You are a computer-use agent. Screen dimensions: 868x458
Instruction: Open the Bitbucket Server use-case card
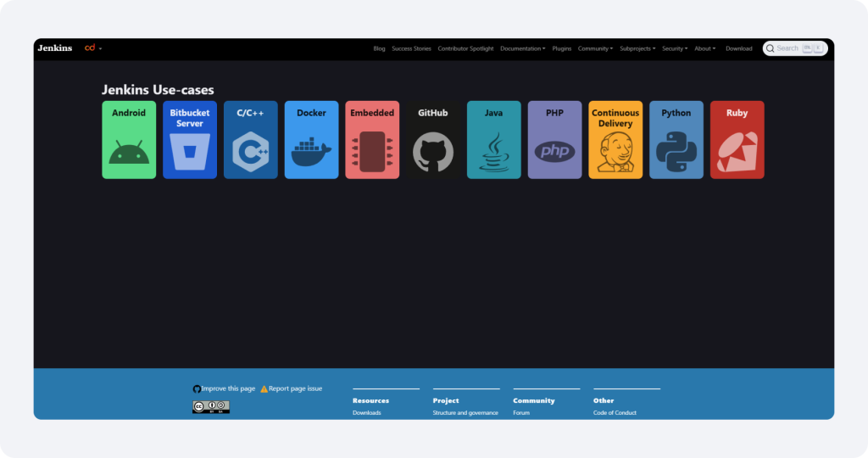coord(190,140)
